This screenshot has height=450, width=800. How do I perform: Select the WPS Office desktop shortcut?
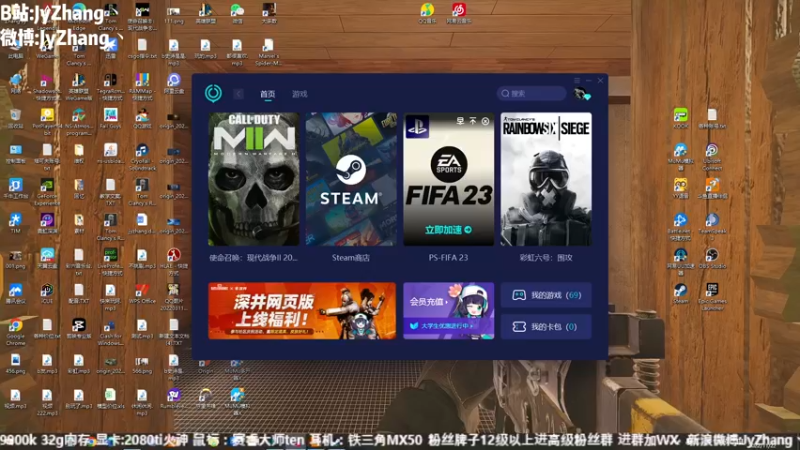click(x=142, y=294)
